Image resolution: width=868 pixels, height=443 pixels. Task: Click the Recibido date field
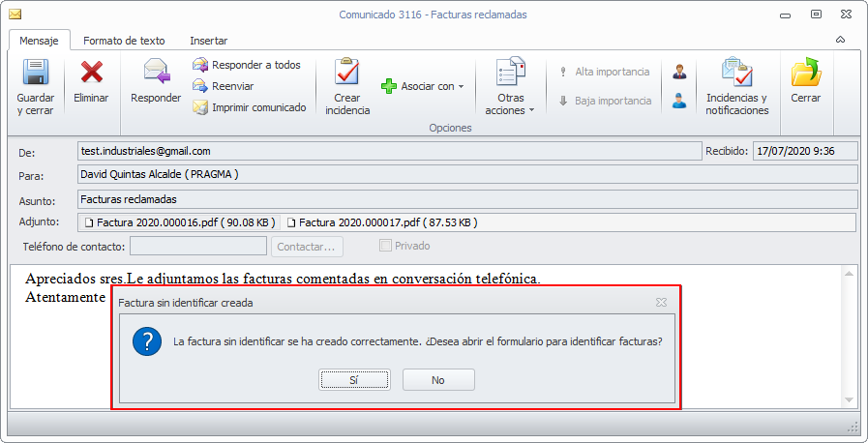click(805, 151)
